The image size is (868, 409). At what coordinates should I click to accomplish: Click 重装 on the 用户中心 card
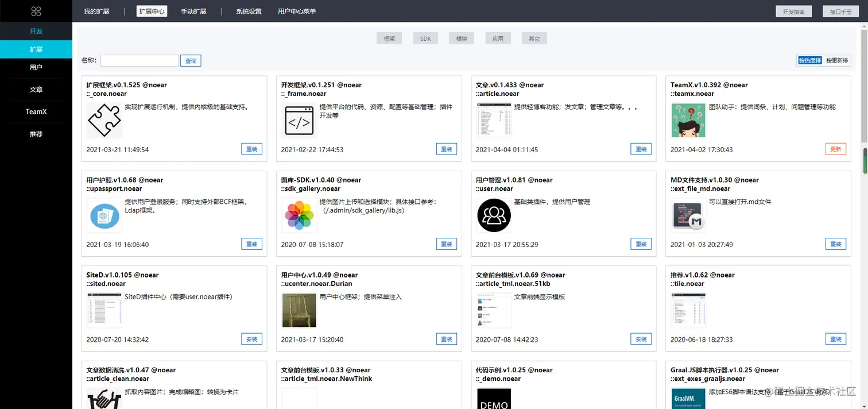[447, 339]
